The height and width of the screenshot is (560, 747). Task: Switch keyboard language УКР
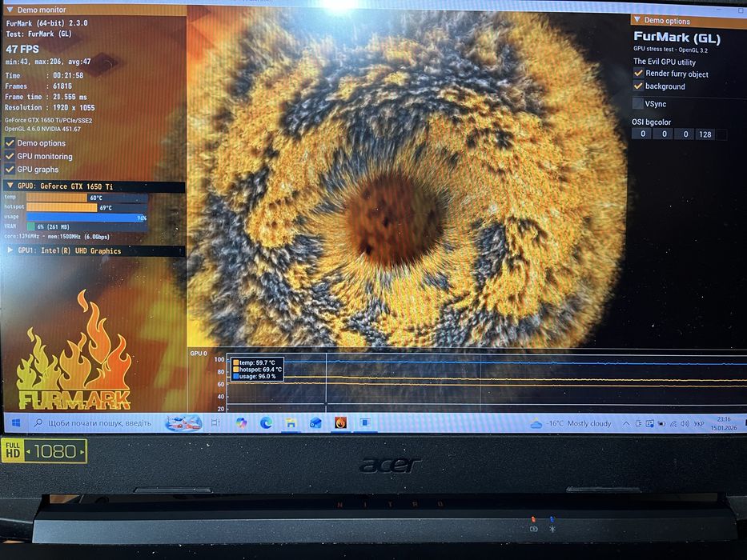(699, 423)
